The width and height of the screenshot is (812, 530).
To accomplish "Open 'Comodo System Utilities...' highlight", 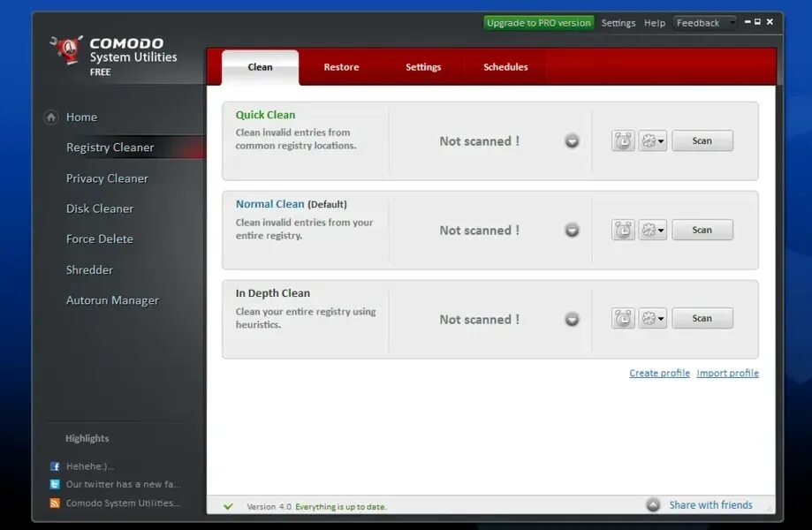I will point(123,503).
